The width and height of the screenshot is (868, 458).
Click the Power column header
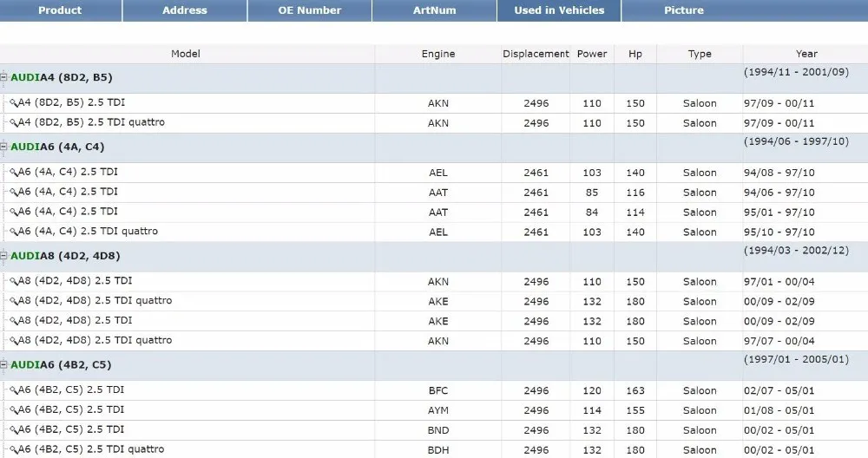point(592,54)
